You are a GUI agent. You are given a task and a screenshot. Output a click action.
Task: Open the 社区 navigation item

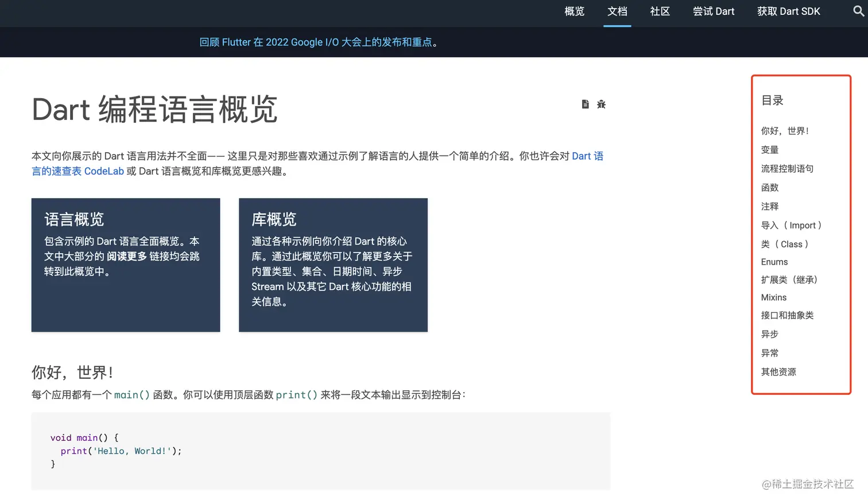[660, 11]
